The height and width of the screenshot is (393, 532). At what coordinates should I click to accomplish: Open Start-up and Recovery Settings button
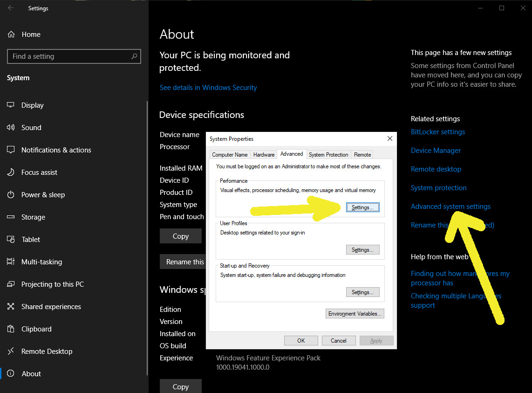tap(363, 292)
